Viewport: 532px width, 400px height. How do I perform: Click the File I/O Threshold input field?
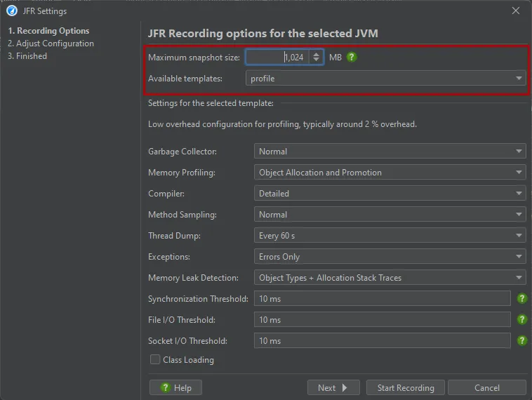(383, 319)
